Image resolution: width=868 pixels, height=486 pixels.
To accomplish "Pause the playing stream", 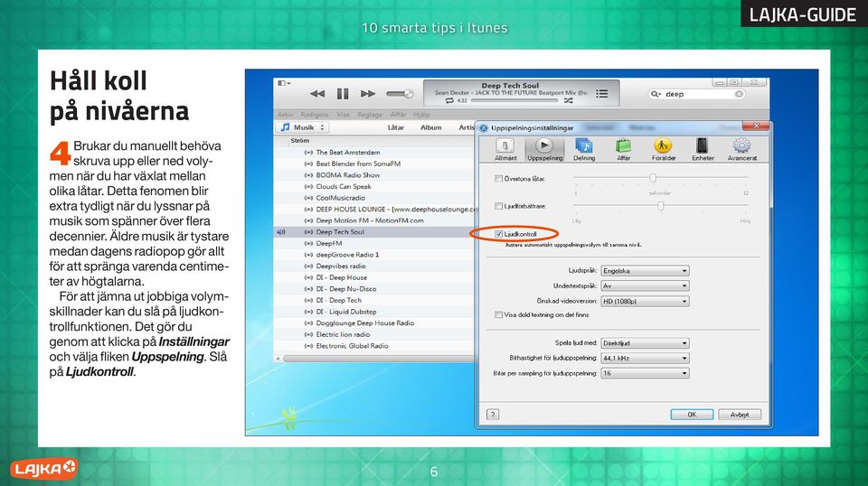I will click(343, 94).
